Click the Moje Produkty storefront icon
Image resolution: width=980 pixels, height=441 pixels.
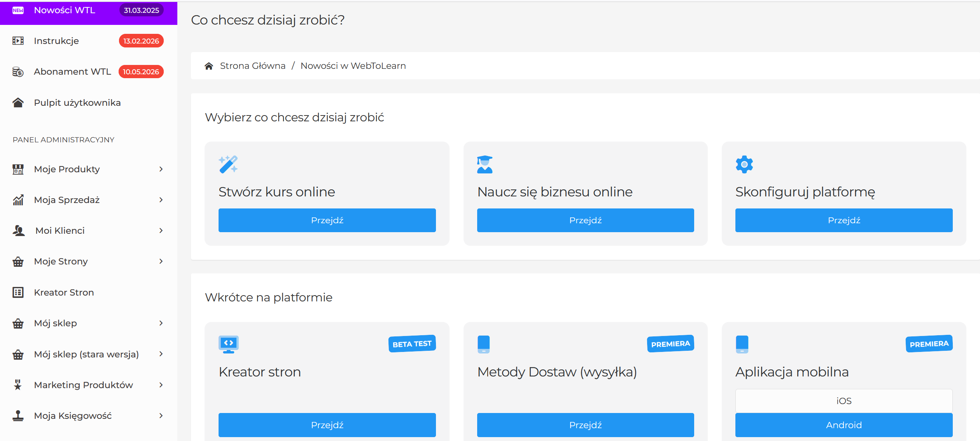[x=18, y=169]
